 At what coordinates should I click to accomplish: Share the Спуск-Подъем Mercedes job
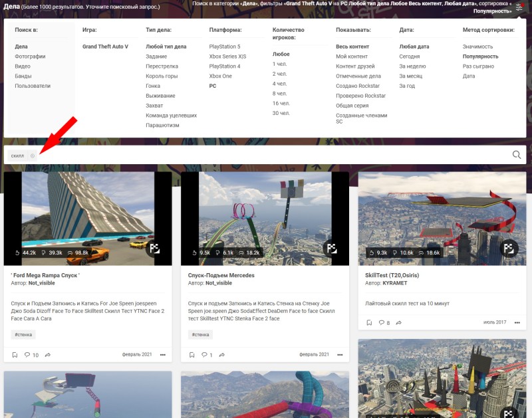(x=222, y=355)
